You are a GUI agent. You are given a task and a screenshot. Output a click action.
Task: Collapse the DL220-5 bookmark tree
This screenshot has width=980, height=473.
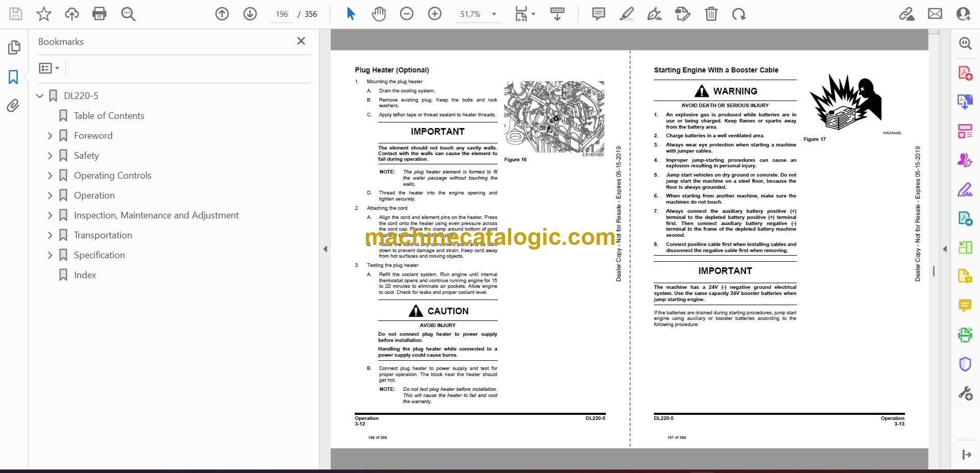(40, 95)
